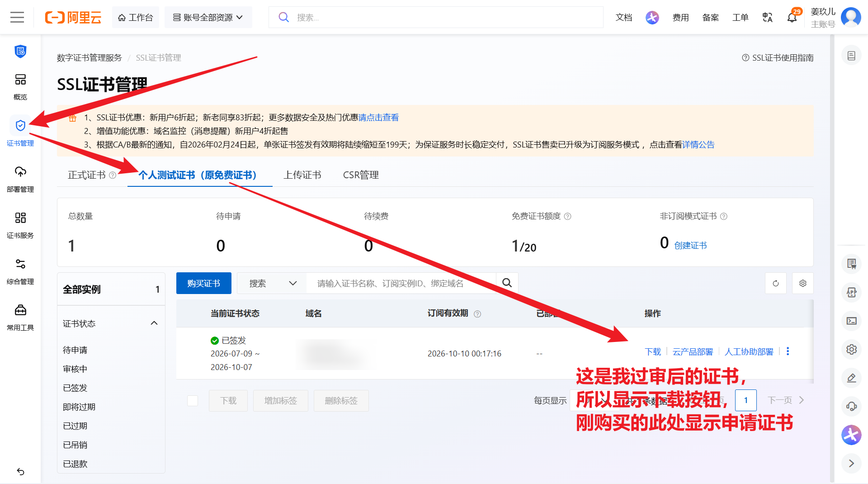The height and width of the screenshot is (484, 868).
Task: Click the 创建证书 link
Action: click(x=690, y=246)
